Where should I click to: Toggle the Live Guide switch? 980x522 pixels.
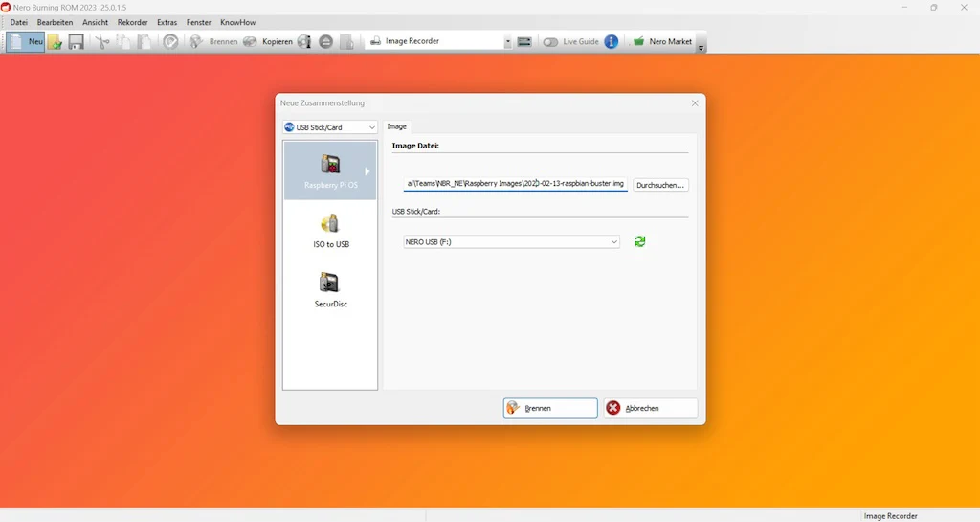tap(550, 42)
